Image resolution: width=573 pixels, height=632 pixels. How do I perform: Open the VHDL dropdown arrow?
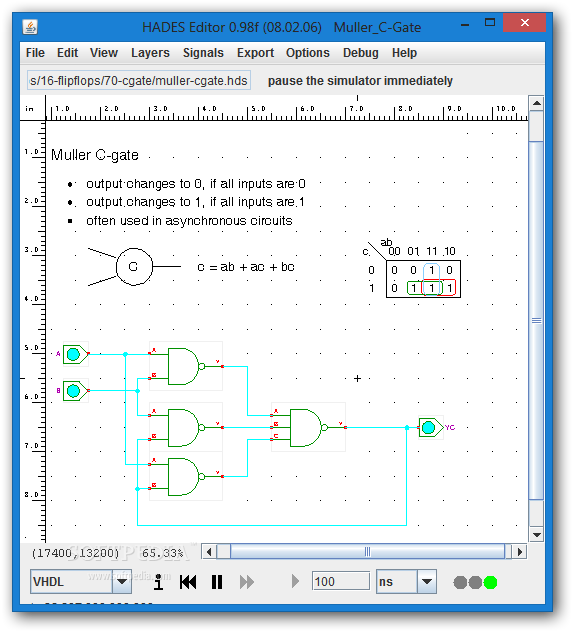pyautogui.click(x=122, y=581)
